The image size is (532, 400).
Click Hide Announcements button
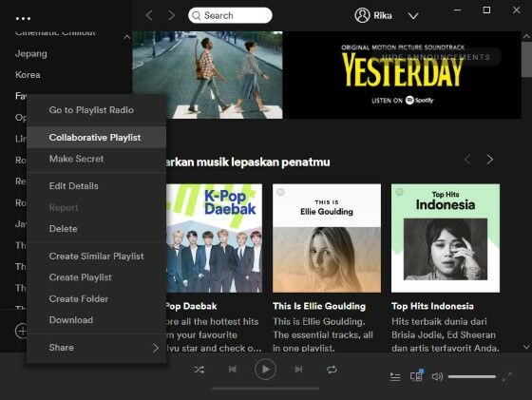tap(437, 57)
